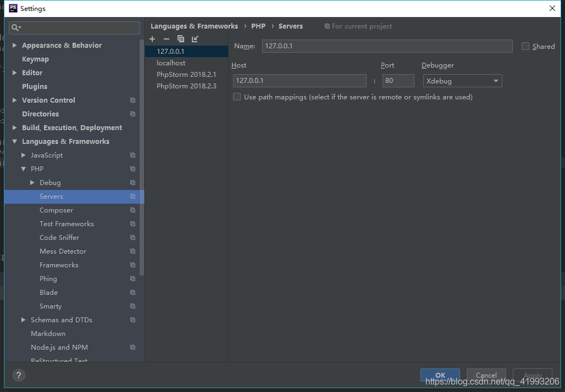Click the settings tree vertical scrollbar

click(x=142, y=158)
